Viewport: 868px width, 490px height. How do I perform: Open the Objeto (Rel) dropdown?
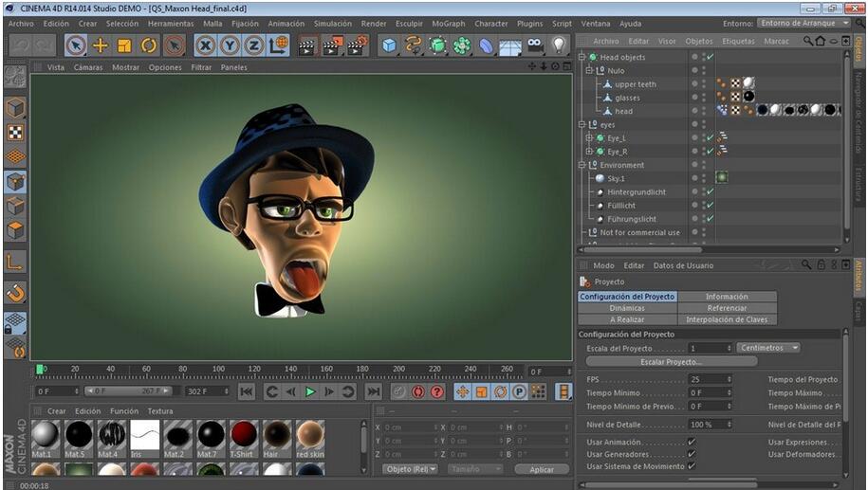point(411,469)
